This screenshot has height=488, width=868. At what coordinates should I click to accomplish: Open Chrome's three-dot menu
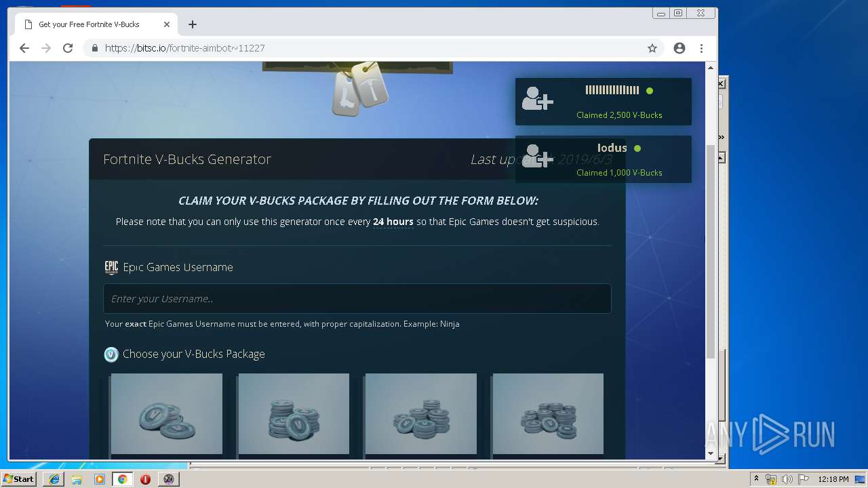(701, 48)
